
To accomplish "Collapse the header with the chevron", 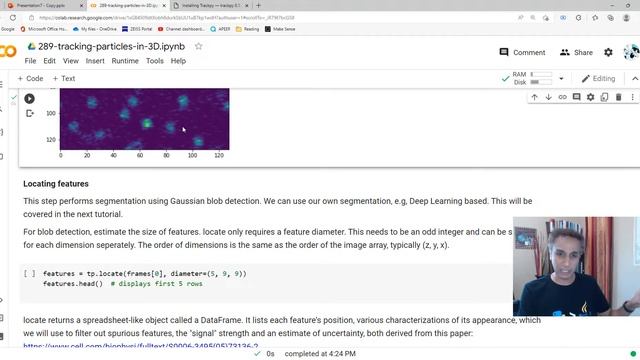I will pyautogui.click(x=635, y=78).
